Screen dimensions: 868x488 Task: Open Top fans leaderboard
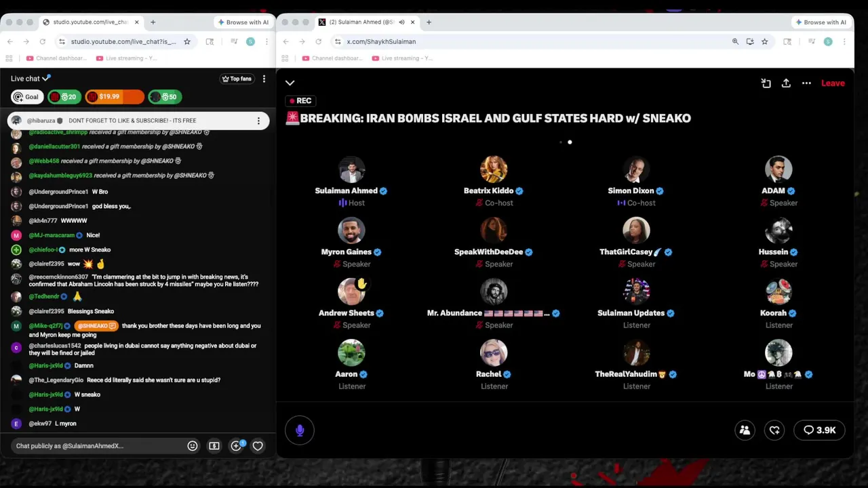tap(237, 79)
